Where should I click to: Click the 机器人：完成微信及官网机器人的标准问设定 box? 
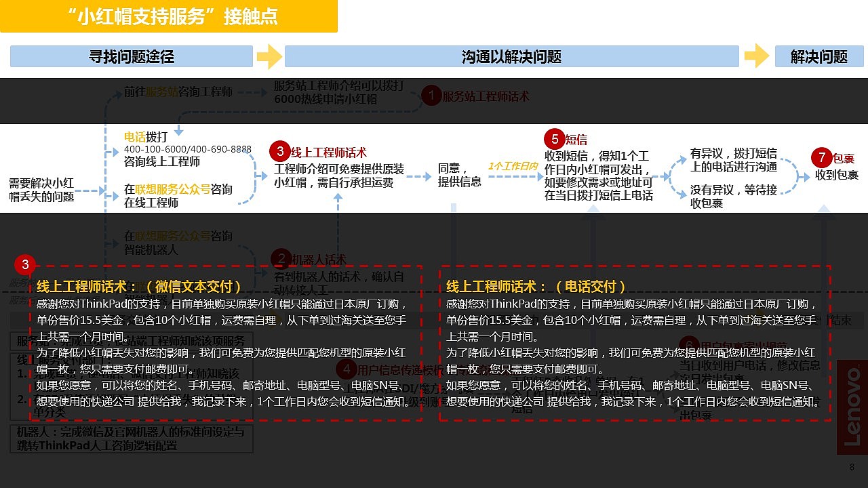131,439
